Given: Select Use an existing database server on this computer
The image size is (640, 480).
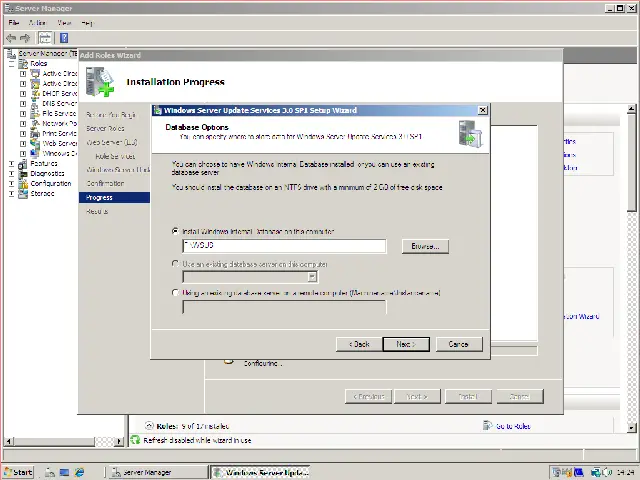Looking at the screenshot, I should (176, 264).
